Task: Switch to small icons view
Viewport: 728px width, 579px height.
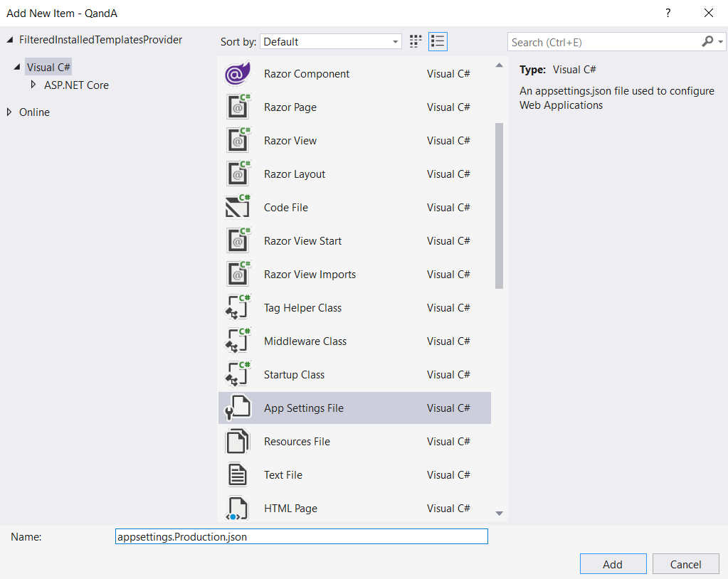Action: click(x=416, y=41)
